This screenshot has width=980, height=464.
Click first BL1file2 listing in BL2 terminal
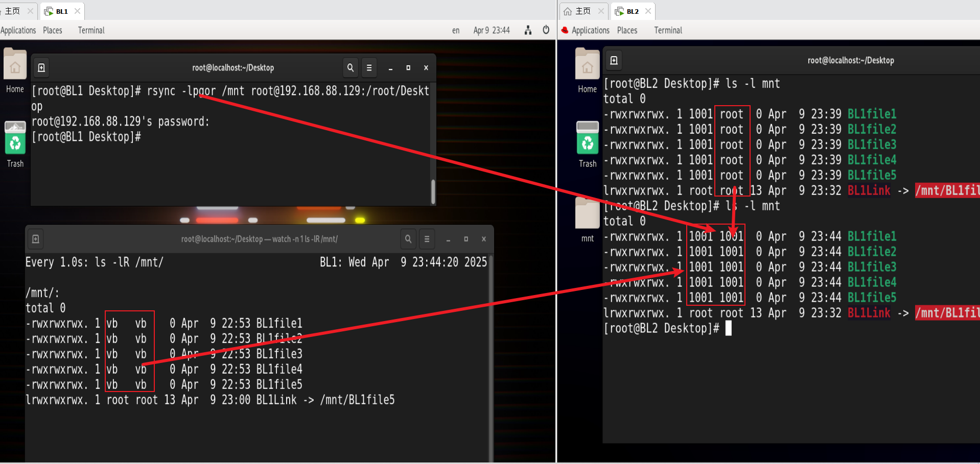pos(872,129)
